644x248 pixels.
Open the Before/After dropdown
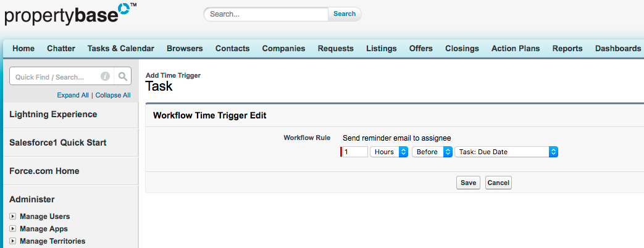click(432, 152)
